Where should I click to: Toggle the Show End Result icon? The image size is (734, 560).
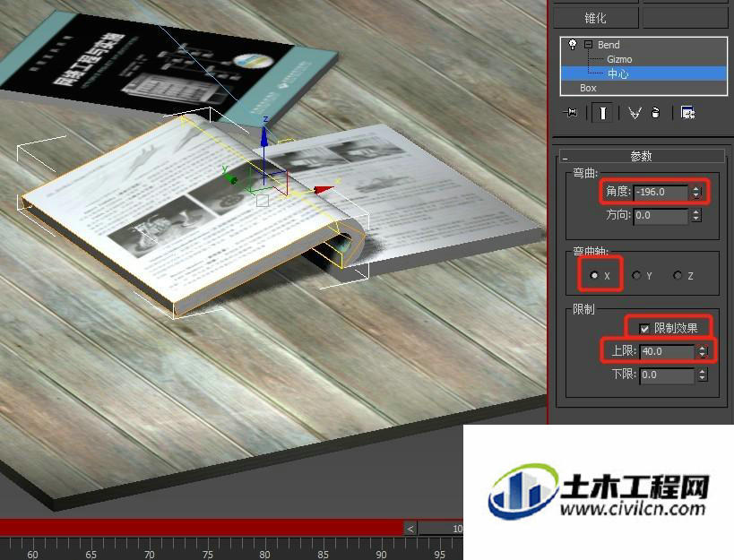pos(603,113)
